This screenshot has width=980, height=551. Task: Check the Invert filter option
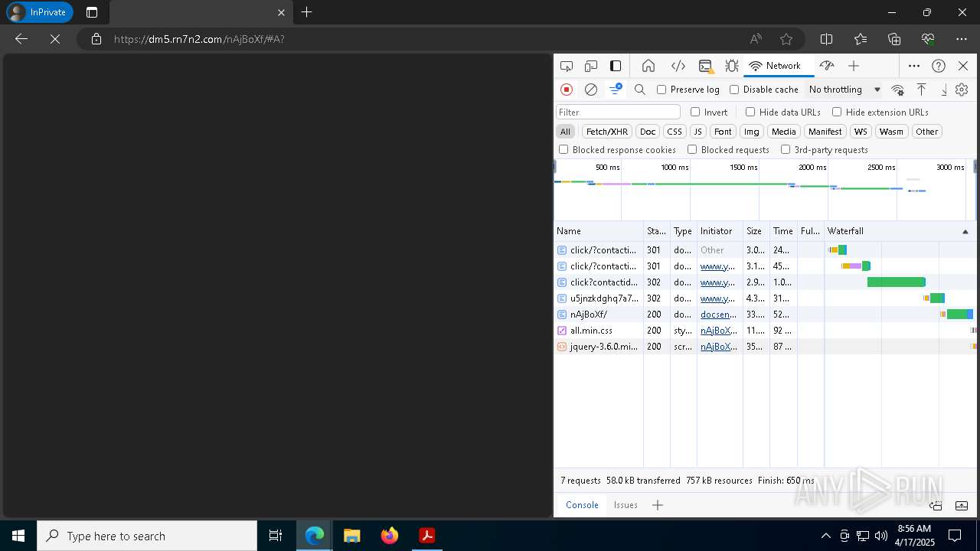(x=695, y=112)
